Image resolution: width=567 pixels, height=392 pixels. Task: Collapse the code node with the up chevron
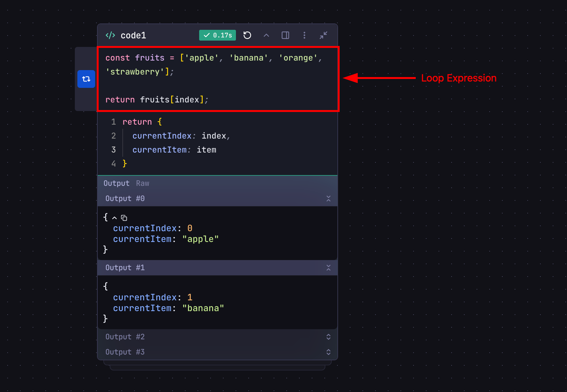tap(266, 35)
